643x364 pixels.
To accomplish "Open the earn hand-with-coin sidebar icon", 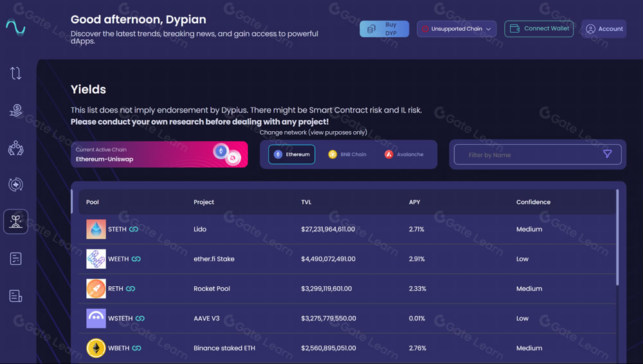I will click(15, 111).
